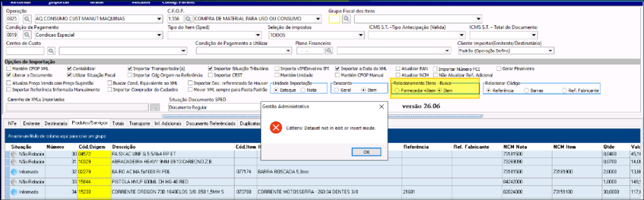Click the Grupo Fiscal dos Itens search icon
The height and width of the screenshot is (200, 644).
point(346,19)
